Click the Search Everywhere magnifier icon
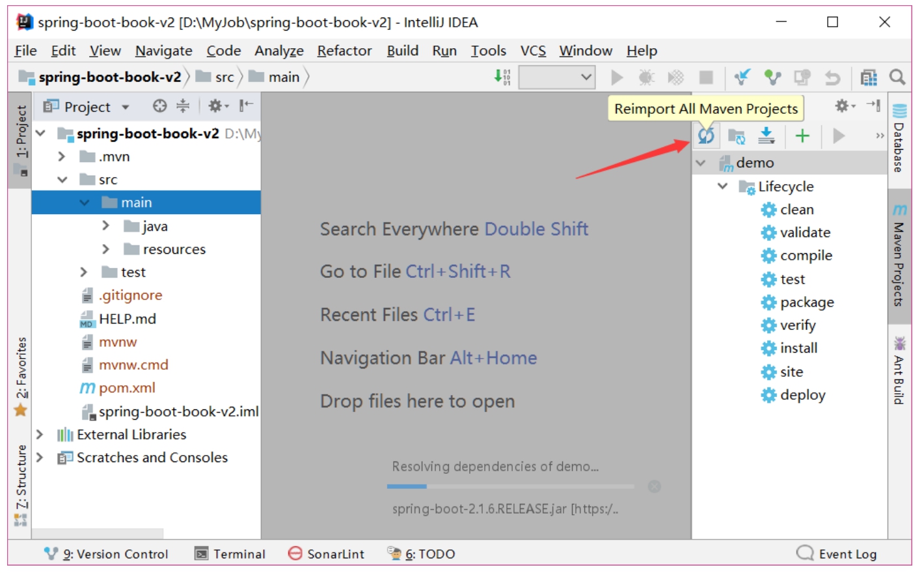The image size is (924, 576). coord(897,77)
